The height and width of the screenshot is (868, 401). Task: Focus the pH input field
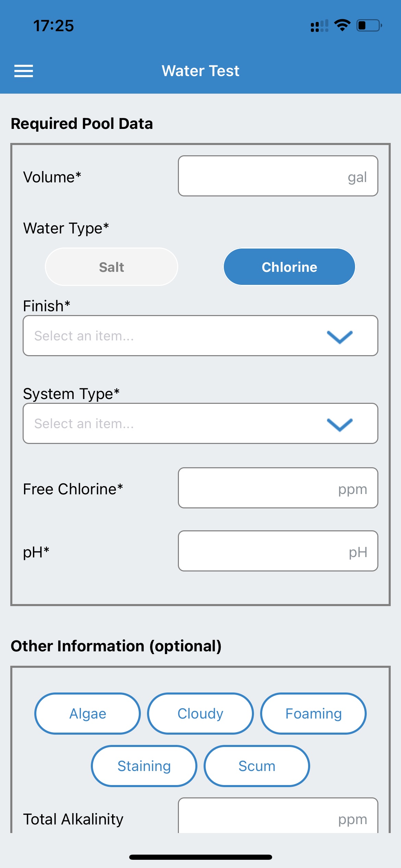[278, 551]
